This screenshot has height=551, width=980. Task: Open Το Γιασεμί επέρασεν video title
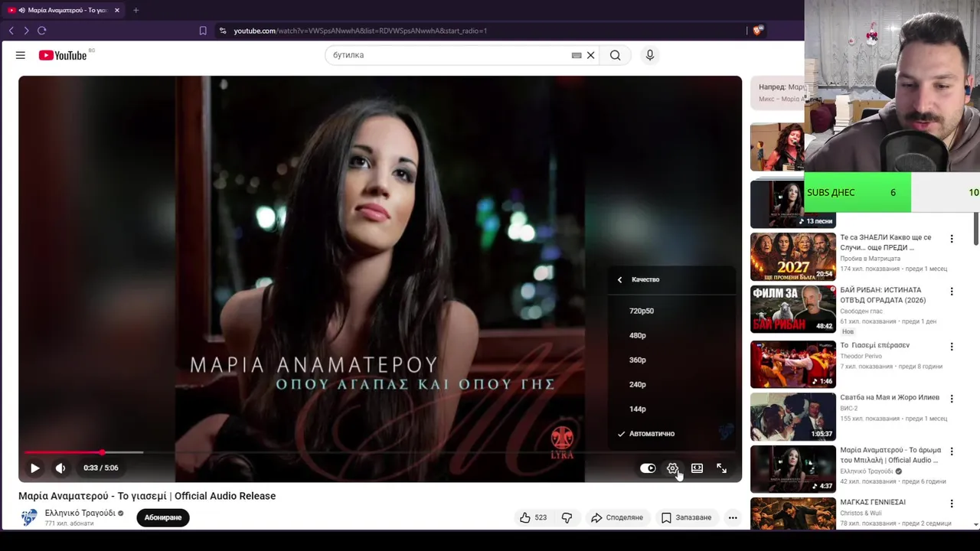tap(874, 345)
